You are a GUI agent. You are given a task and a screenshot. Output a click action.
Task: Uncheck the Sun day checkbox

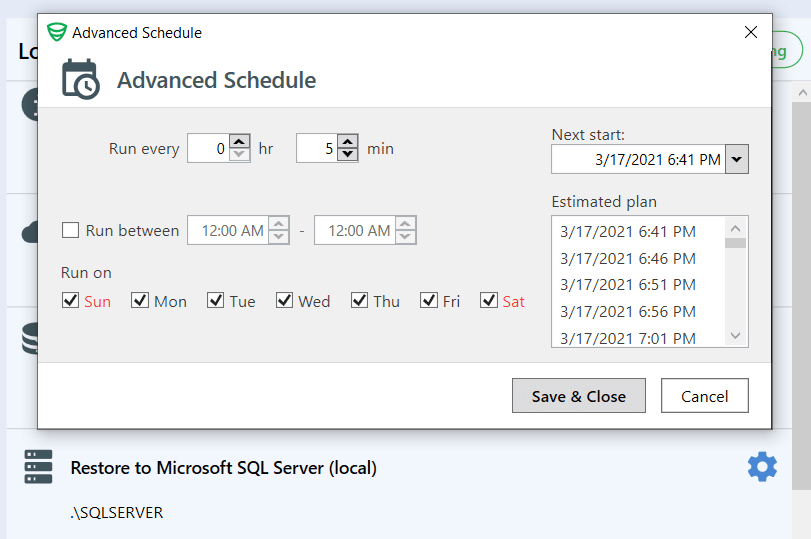click(70, 300)
